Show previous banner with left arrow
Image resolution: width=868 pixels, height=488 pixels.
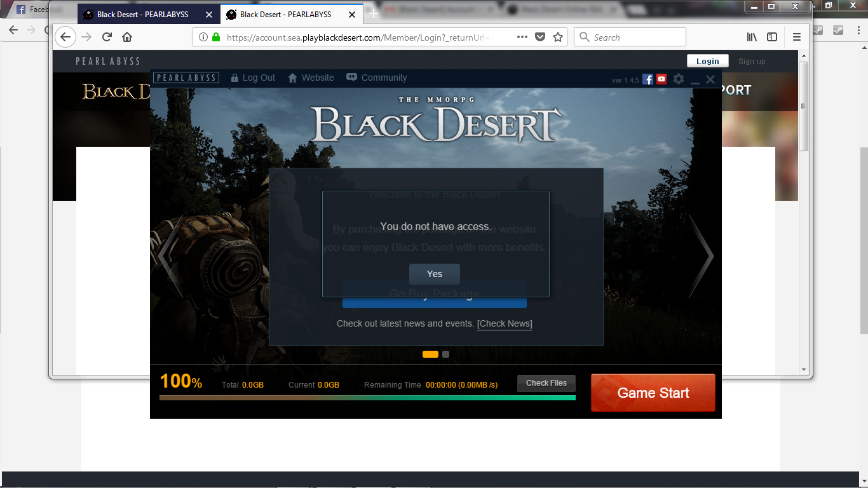170,256
